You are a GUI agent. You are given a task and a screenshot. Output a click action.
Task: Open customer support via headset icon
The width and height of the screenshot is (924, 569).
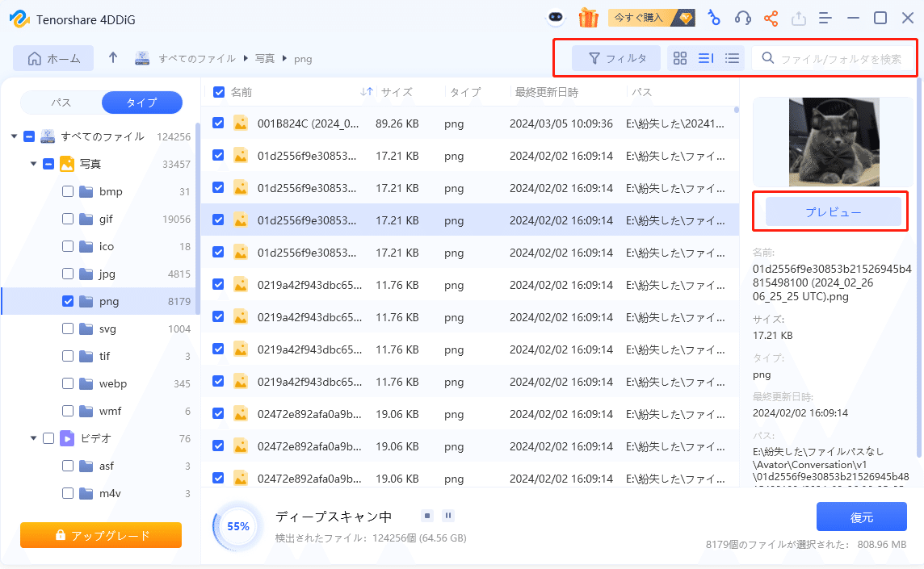coord(743,18)
